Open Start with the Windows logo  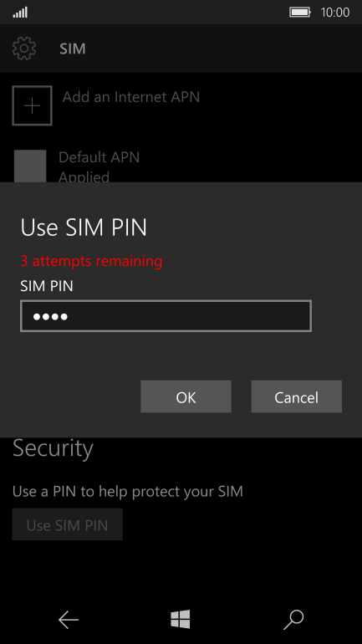coord(181,619)
